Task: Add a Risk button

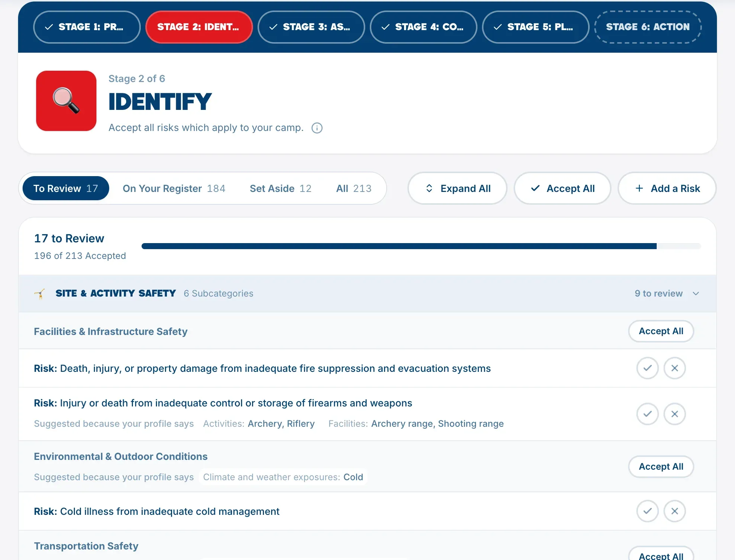Action: click(x=667, y=188)
